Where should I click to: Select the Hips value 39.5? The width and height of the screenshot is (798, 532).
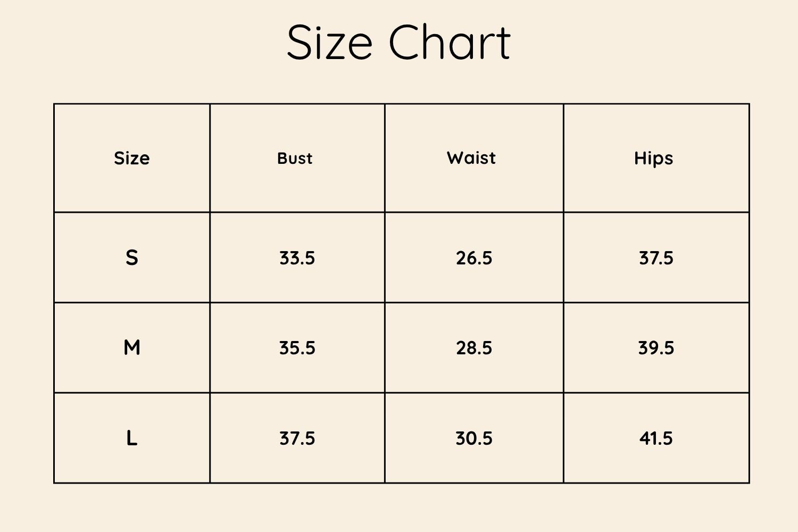click(x=656, y=348)
